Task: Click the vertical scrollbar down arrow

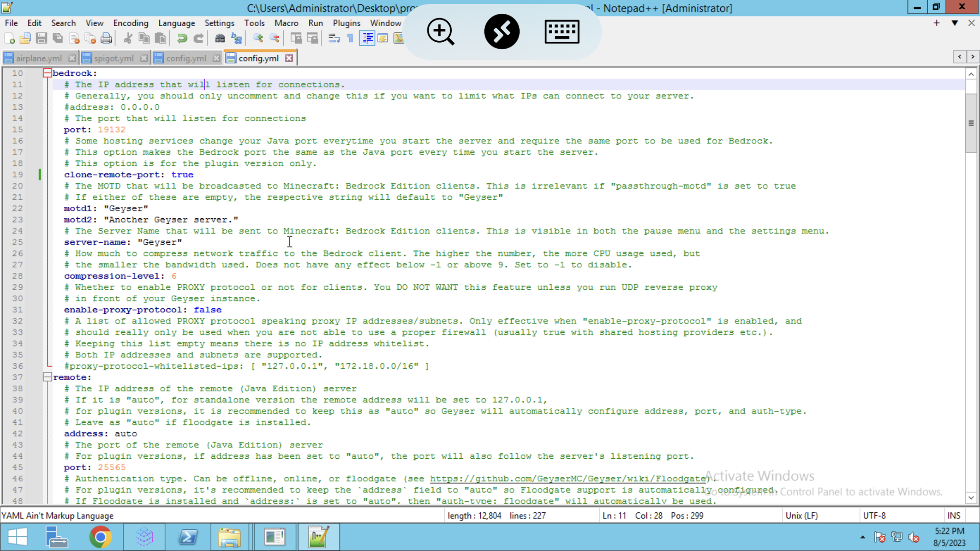Action: click(x=971, y=498)
